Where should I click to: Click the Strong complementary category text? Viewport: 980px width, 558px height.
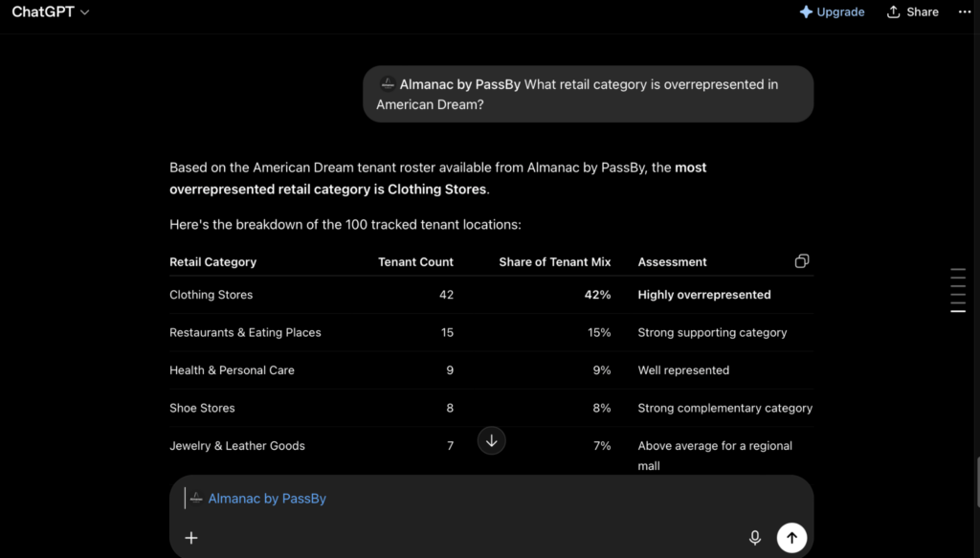pos(725,408)
